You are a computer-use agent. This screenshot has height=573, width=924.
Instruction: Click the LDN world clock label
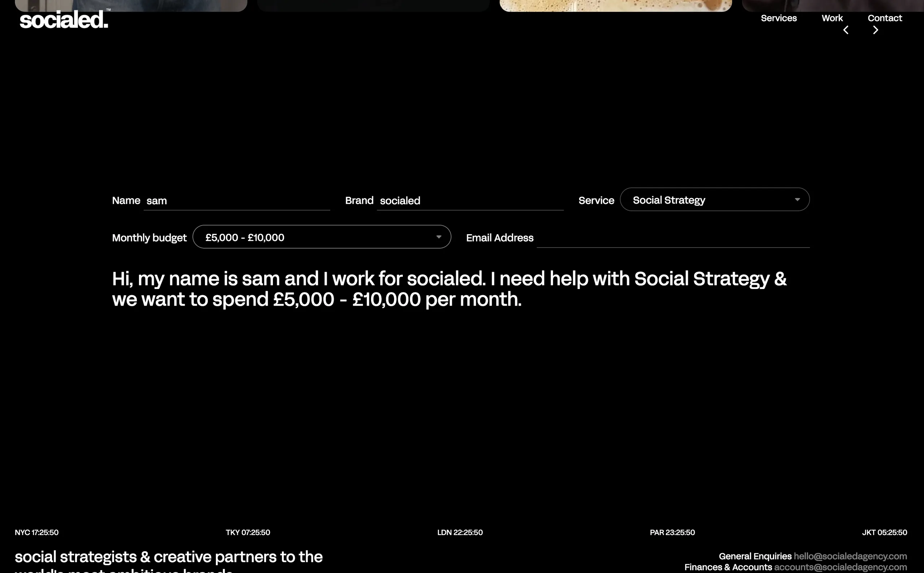tap(460, 532)
